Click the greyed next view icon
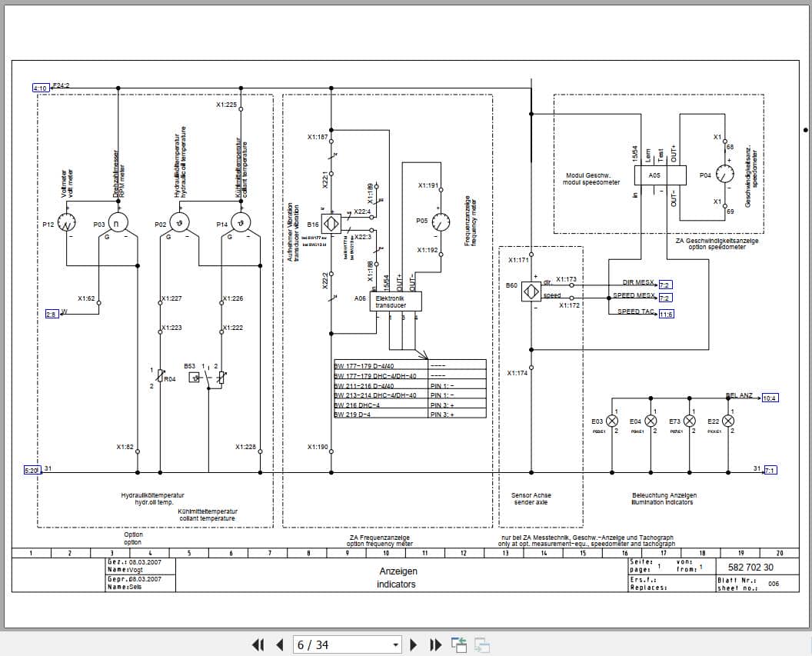The width and height of the screenshot is (812, 656). [482, 644]
